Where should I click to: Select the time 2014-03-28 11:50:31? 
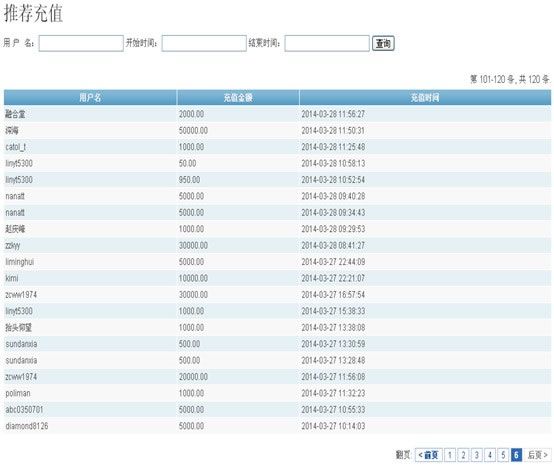pyautogui.click(x=333, y=130)
